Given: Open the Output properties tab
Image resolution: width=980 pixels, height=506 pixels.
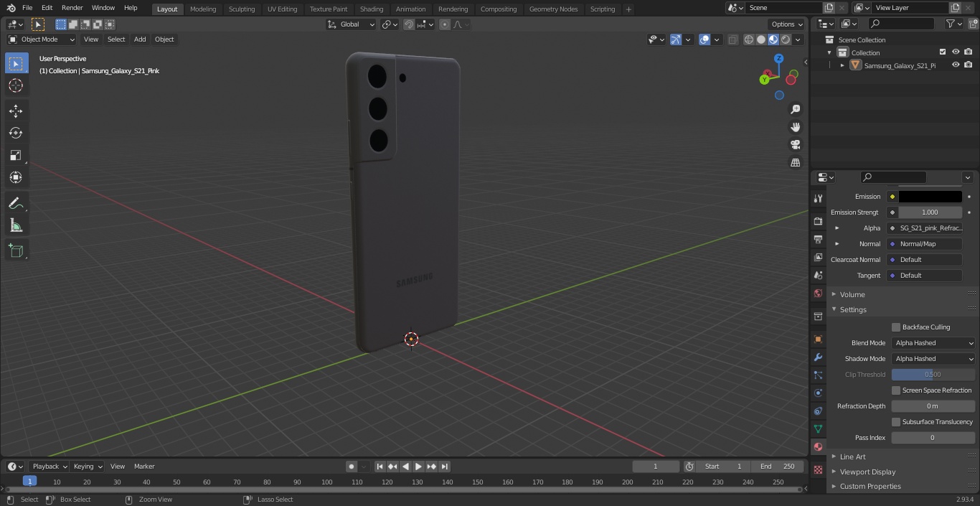Looking at the screenshot, I should 818,239.
